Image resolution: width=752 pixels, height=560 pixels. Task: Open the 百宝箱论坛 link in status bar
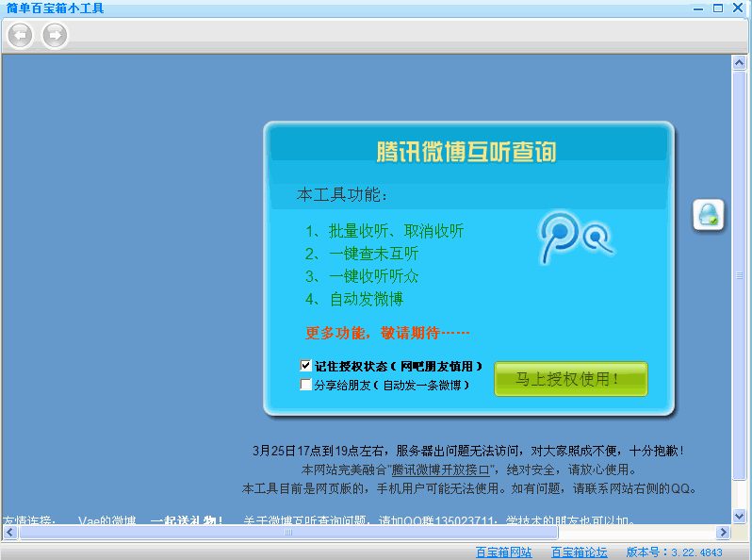[579, 552]
